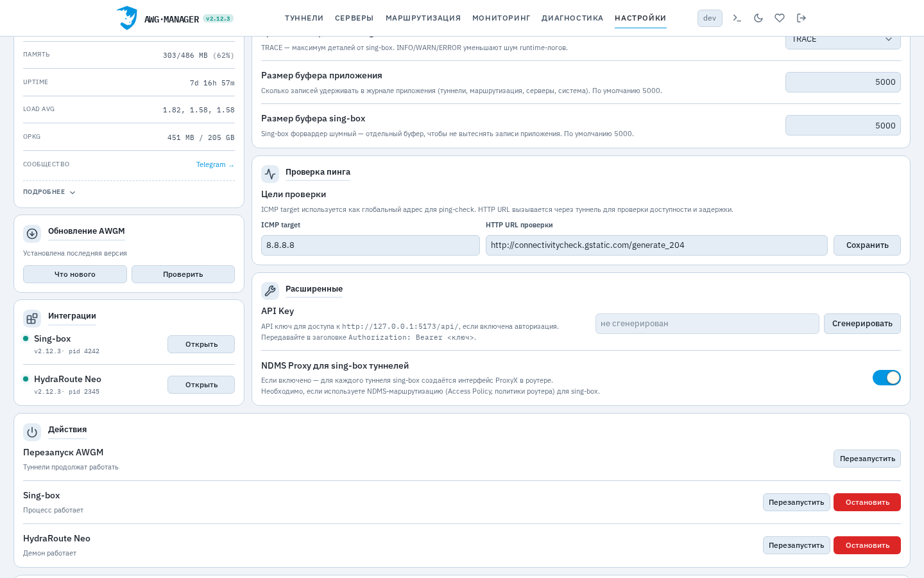The height and width of the screenshot is (578, 924).
Task: Click the dev badge in the header
Action: 710,18
